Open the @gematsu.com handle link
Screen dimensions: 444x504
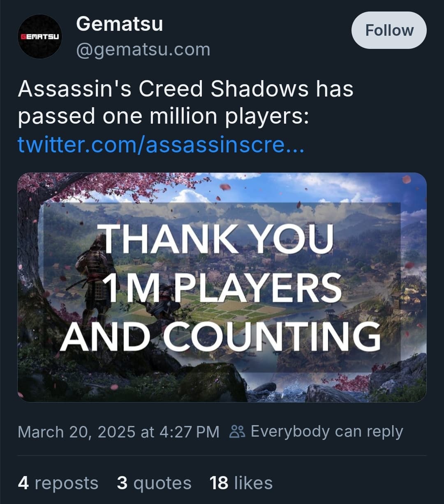[143, 50]
